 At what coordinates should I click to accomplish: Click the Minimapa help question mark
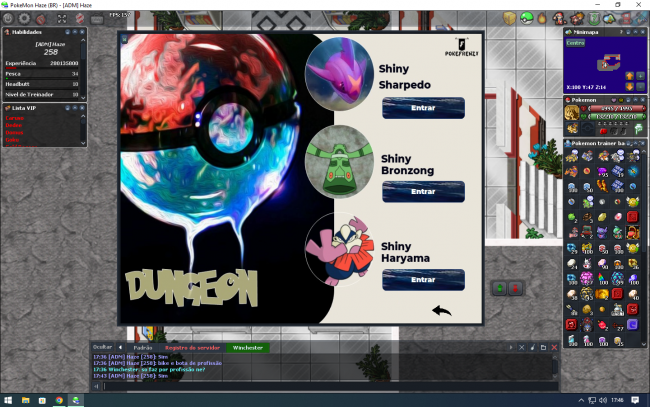point(621,32)
